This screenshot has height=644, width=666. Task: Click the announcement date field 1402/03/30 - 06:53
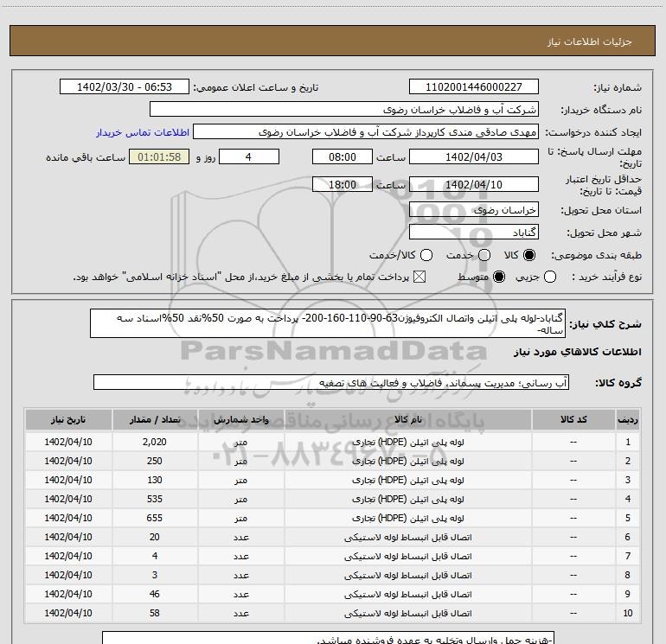(125, 86)
